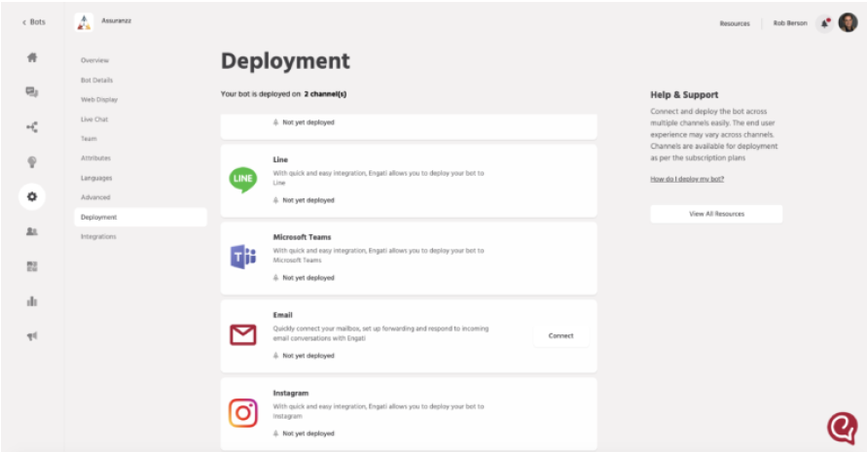This screenshot has height=452, width=868.
Task: Open the chat messages sidebar icon
Action: (x=32, y=92)
